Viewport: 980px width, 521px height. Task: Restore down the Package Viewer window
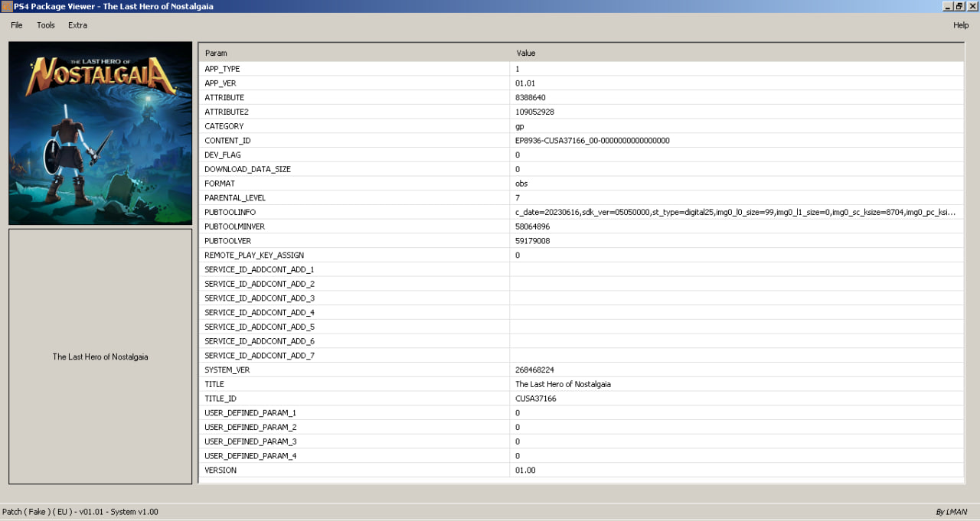click(960, 6)
